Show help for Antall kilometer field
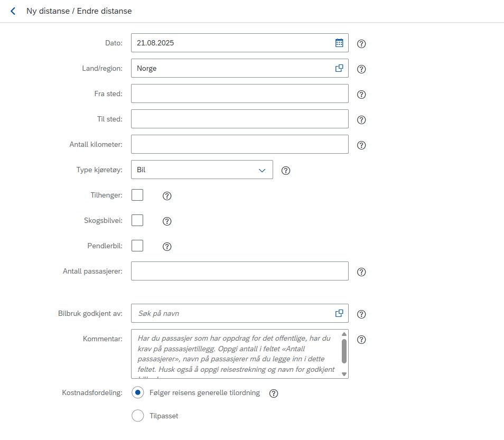Viewport: 504px width, 440px height. click(x=361, y=145)
